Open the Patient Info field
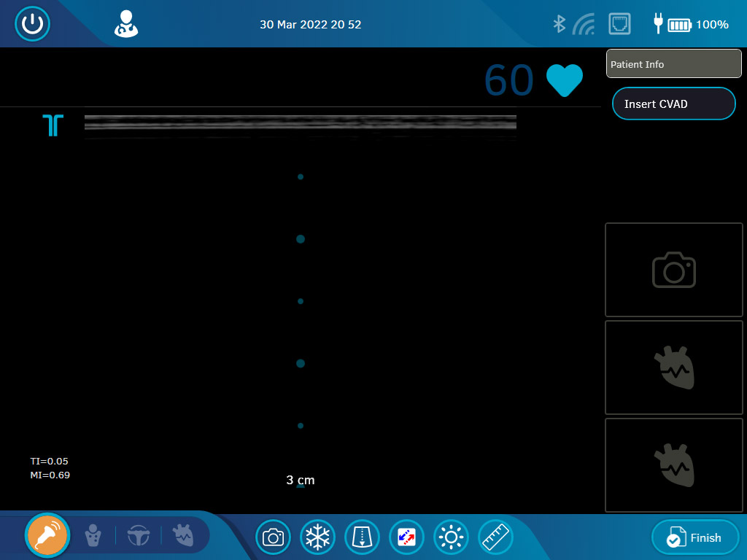 pos(673,64)
